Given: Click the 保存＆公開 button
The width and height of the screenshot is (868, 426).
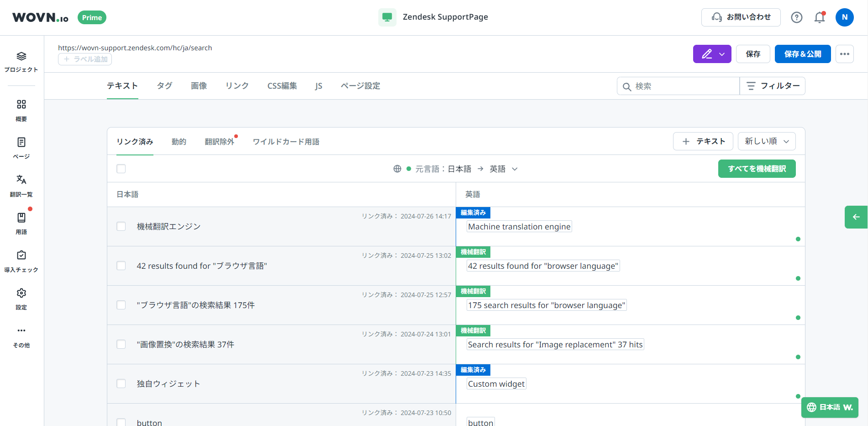Looking at the screenshot, I should (802, 54).
